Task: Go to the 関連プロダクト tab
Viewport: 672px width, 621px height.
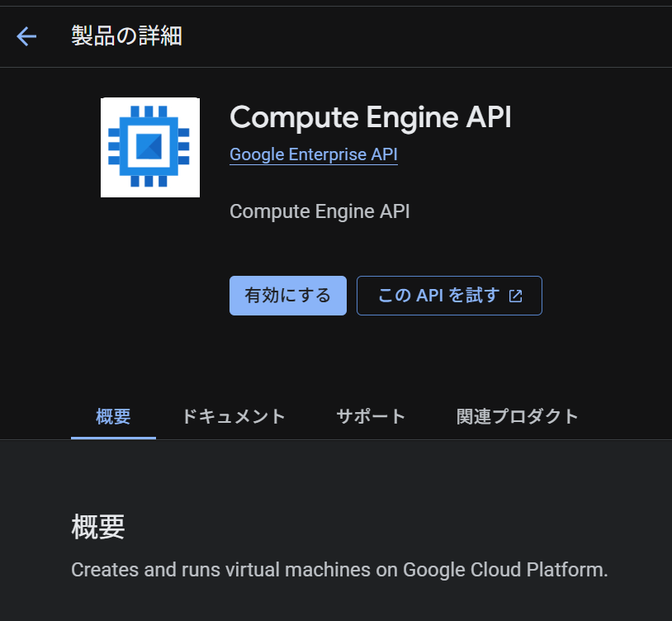Action: click(x=518, y=416)
